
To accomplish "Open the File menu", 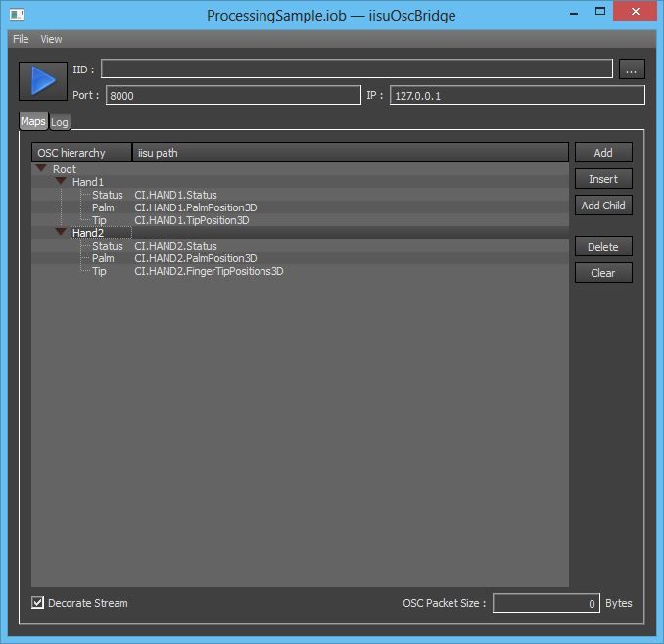I will pos(21,39).
